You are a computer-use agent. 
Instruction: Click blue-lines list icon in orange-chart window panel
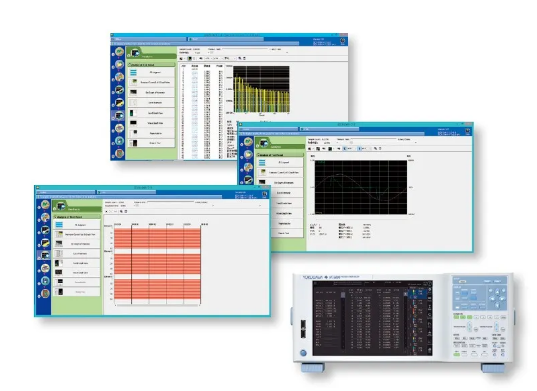pyautogui.click(x=59, y=225)
